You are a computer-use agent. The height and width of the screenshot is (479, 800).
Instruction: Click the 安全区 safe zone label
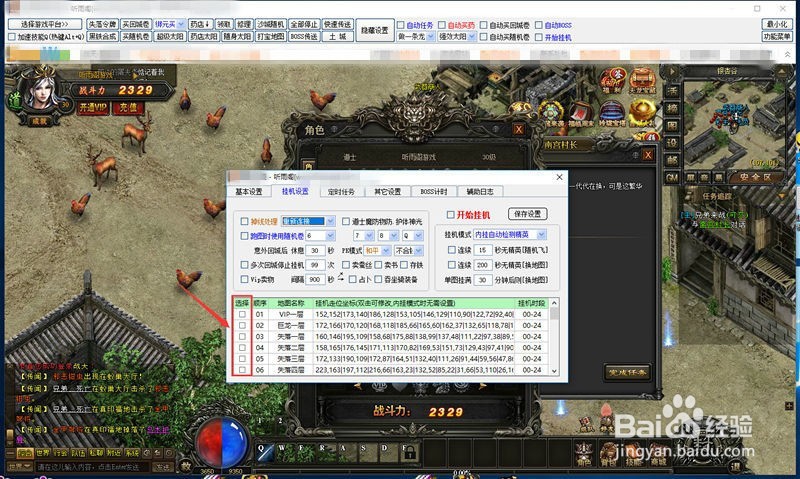(756, 178)
